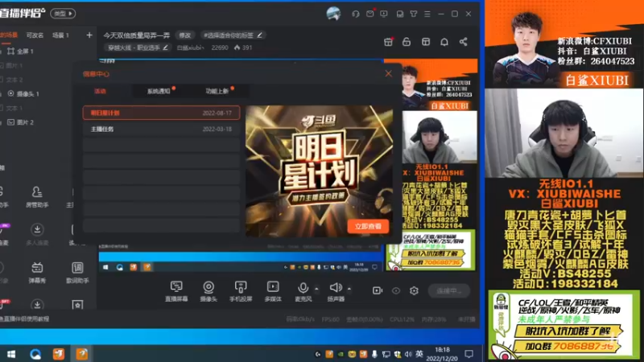Open the notifications bell icon
The height and width of the screenshot is (362, 644).
point(444,42)
